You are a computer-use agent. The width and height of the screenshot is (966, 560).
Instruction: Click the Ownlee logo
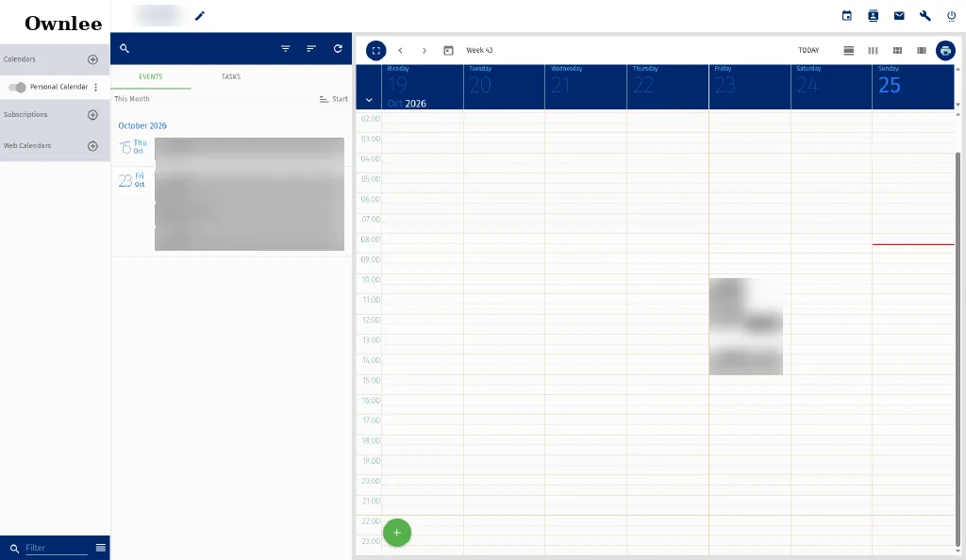[x=63, y=23]
